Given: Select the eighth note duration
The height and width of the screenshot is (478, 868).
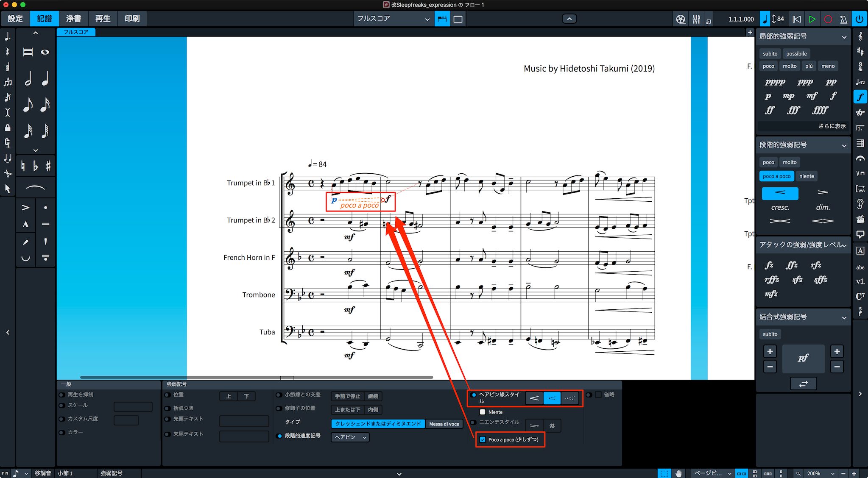Looking at the screenshot, I should point(28,105).
